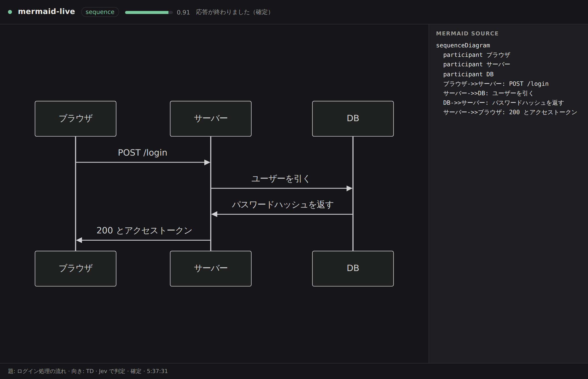Click the 0.91 confidence value
This screenshot has width=588, height=379.
(x=183, y=12)
